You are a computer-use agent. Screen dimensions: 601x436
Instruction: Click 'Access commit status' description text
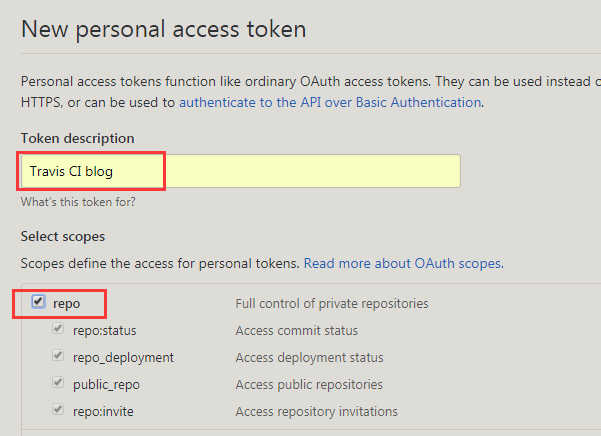[297, 330]
